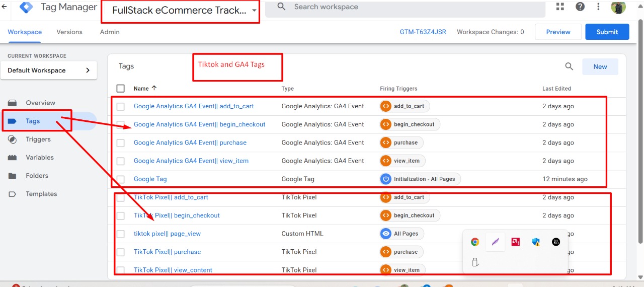
Task: Open the Help question mark icon
Action: coord(580,7)
